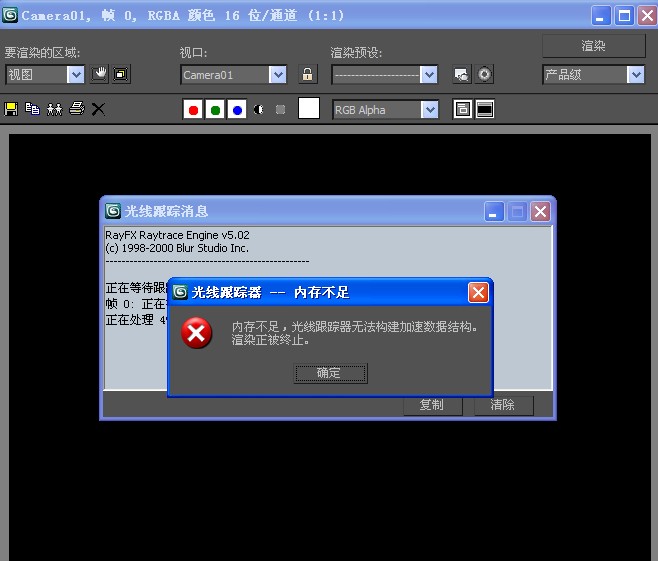This screenshot has width=658, height=561.
Task: Toggle the green channel
Action: tap(215, 110)
